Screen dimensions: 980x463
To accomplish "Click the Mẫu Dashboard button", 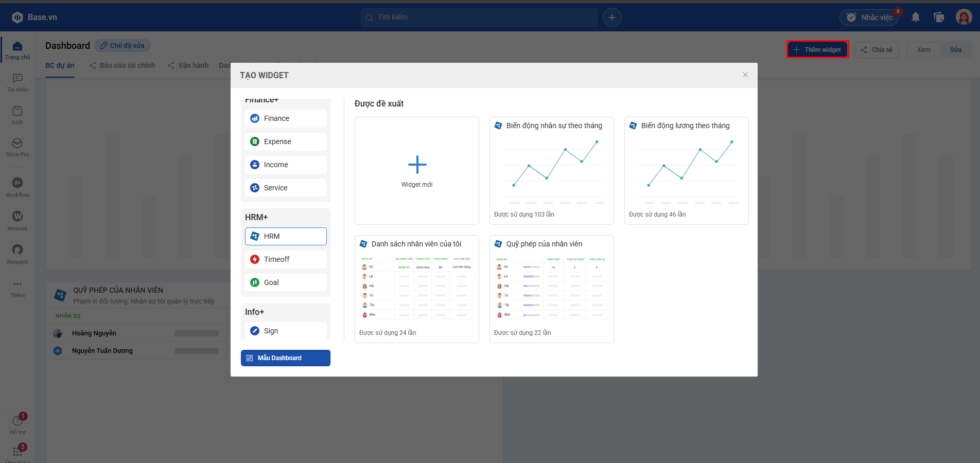I will [286, 358].
